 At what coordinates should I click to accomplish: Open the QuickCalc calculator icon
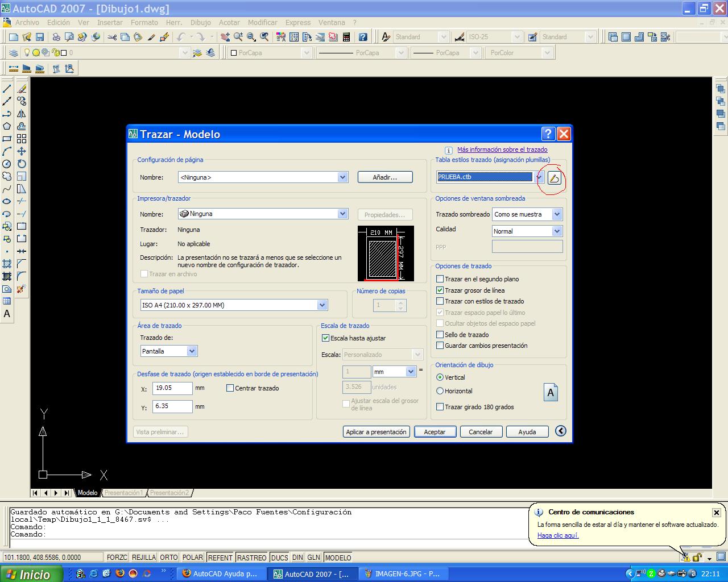pos(346,37)
